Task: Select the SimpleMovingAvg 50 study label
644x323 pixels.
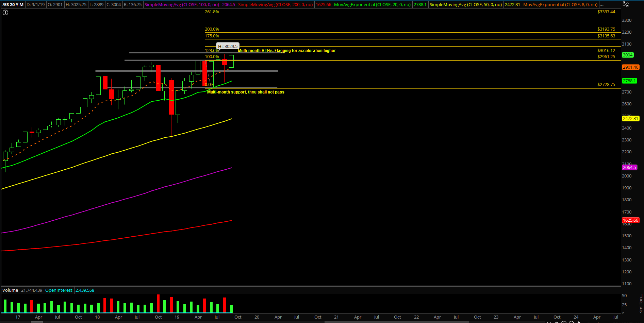Action: pos(466,5)
